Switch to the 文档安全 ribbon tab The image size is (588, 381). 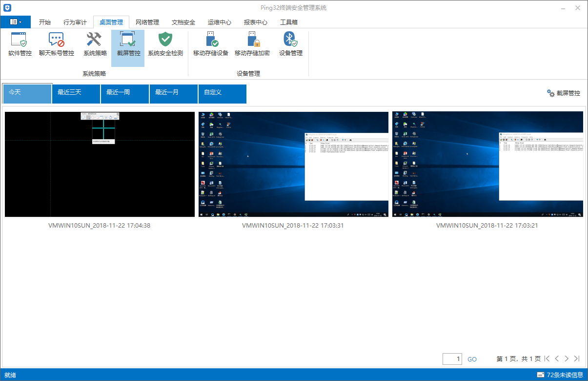pyautogui.click(x=183, y=22)
